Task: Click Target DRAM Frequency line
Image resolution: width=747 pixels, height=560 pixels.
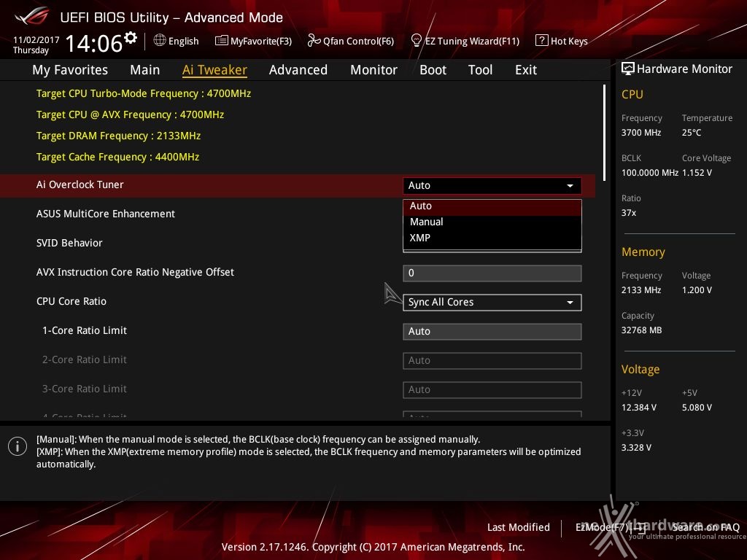Action: coord(119,136)
